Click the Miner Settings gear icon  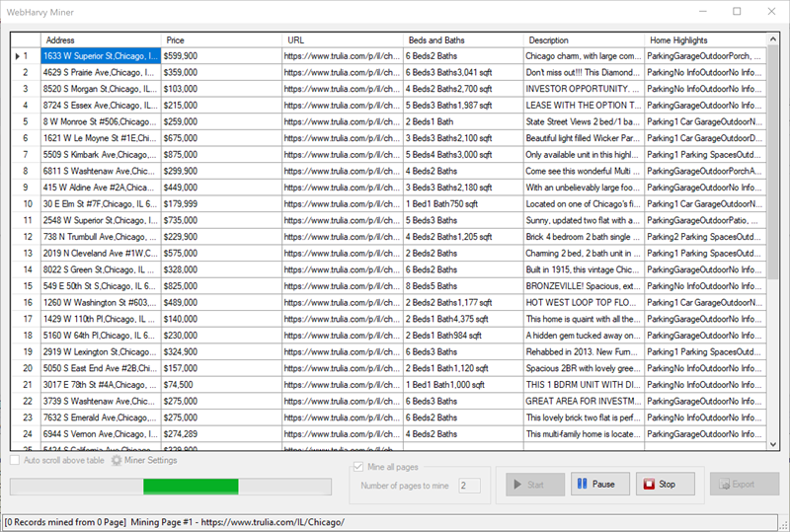pyautogui.click(x=117, y=460)
